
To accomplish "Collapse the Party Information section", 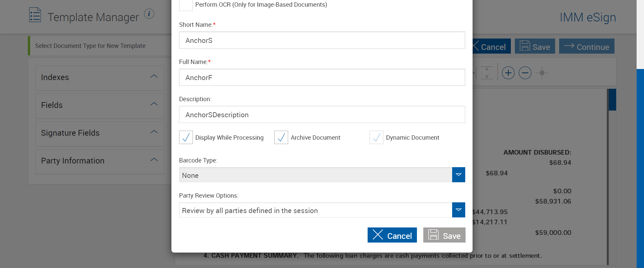I will (154, 160).
